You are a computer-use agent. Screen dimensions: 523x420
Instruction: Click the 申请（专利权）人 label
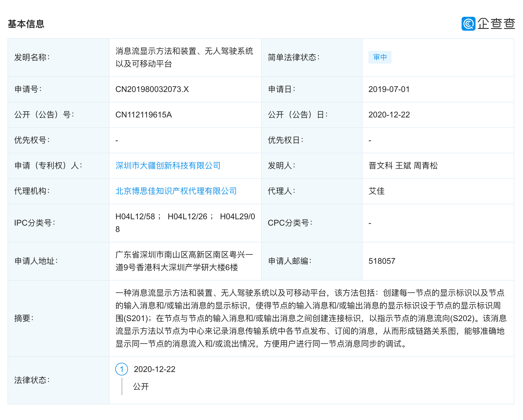[48, 166]
